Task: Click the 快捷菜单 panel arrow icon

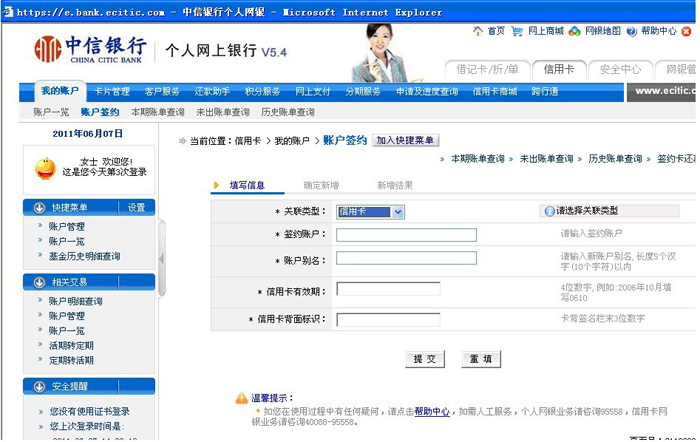Action: pyautogui.click(x=39, y=207)
